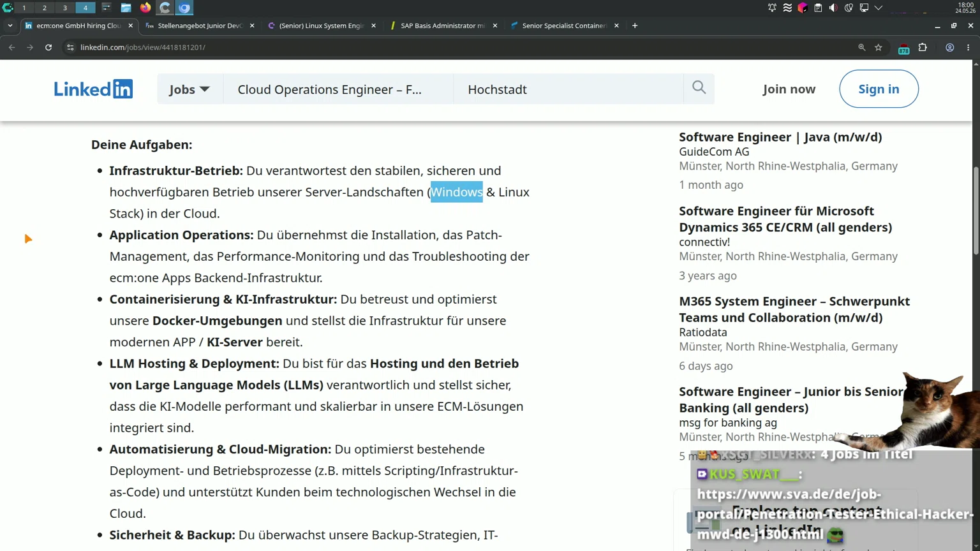Close the SAP Basis Administrator tab
This screenshot has width=980, height=551.
point(495,26)
